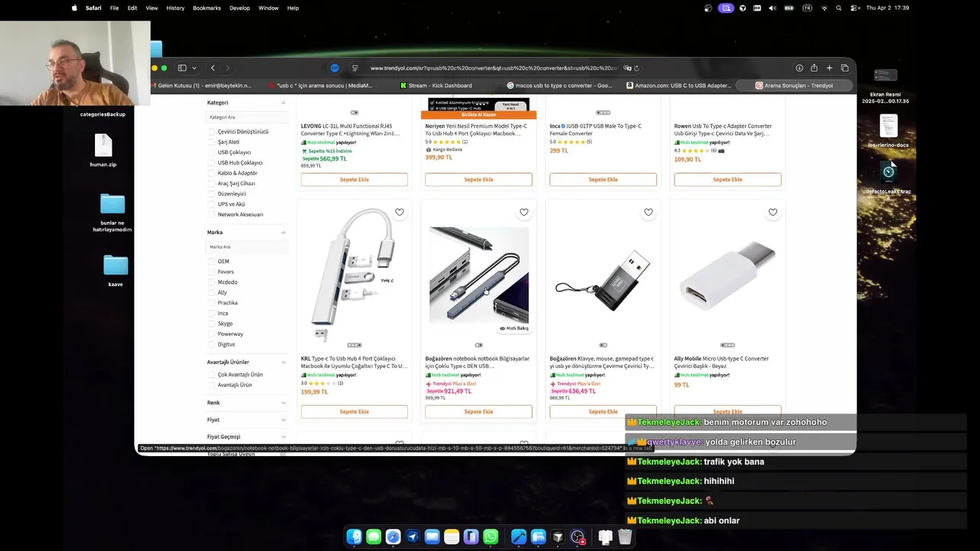Expand the Renk filter section
The image size is (980, 551).
point(283,403)
